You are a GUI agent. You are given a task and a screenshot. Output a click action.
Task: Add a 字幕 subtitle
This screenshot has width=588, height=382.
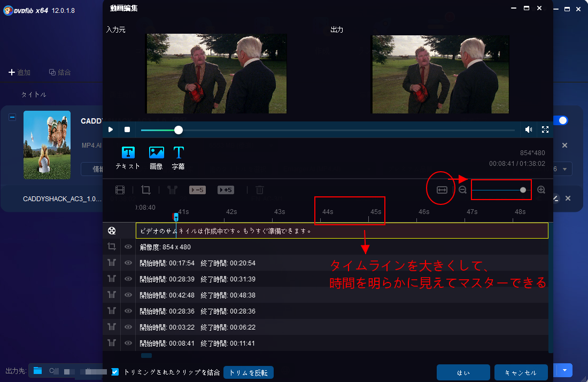(x=178, y=158)
